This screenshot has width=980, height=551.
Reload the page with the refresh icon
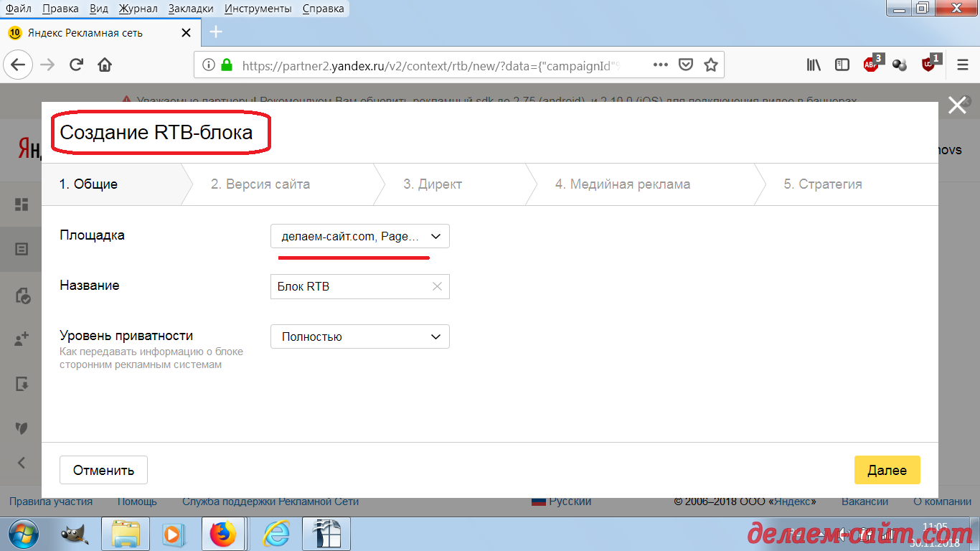pyautogui.click(x=76, y=65)
